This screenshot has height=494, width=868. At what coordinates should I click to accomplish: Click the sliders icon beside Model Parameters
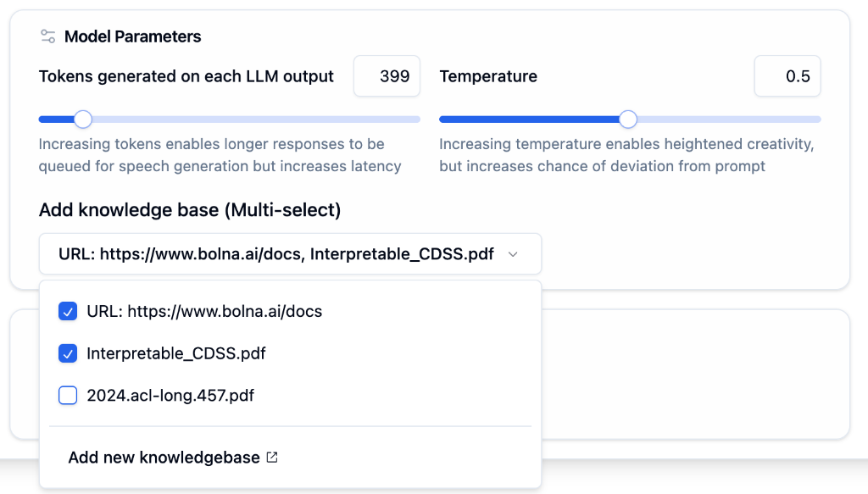[x=47, y=36]
